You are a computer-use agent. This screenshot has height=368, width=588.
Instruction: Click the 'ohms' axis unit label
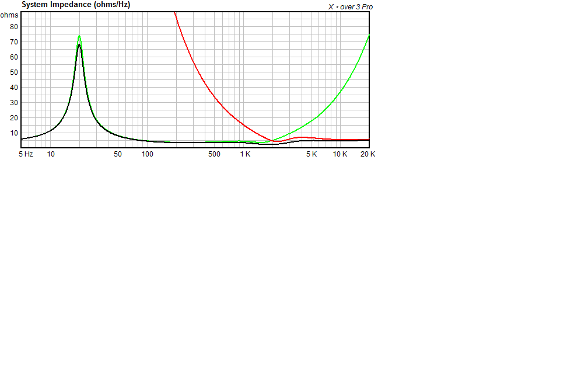(9, 15)
